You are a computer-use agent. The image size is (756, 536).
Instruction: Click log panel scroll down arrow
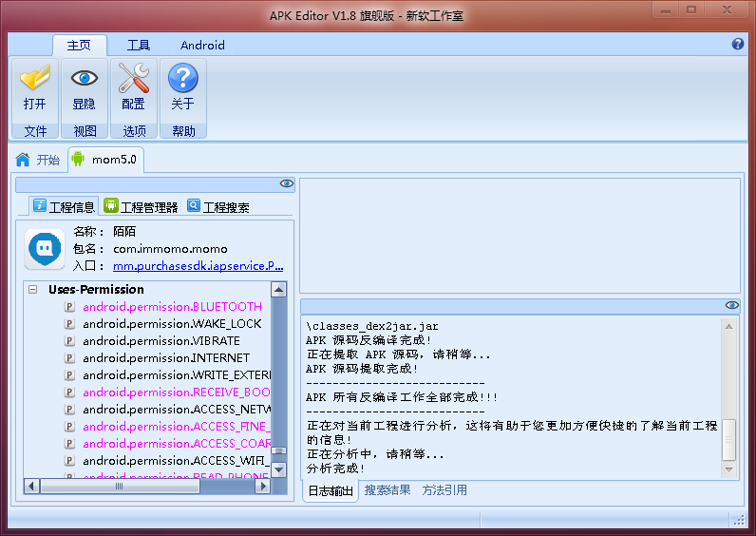point(729,469)
